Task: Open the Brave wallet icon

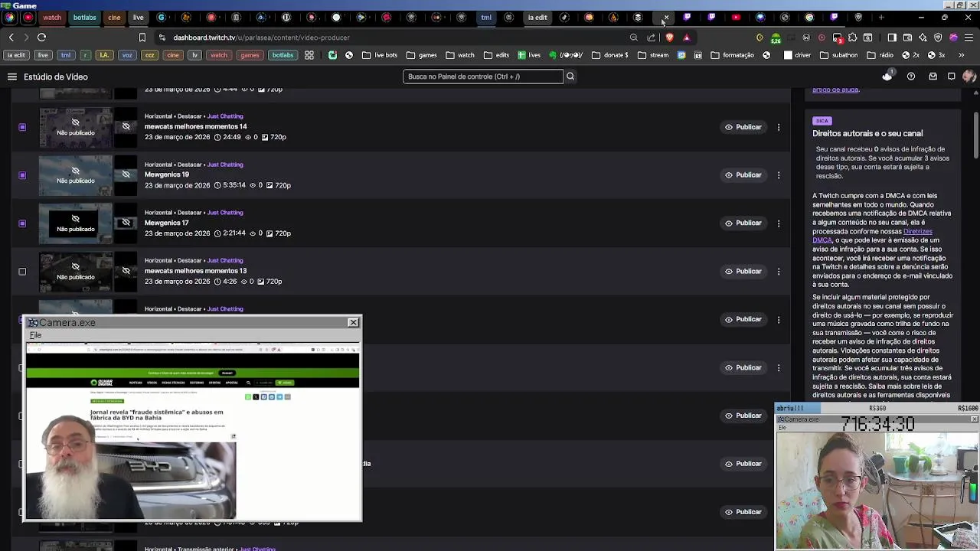Action: (908, 37)
